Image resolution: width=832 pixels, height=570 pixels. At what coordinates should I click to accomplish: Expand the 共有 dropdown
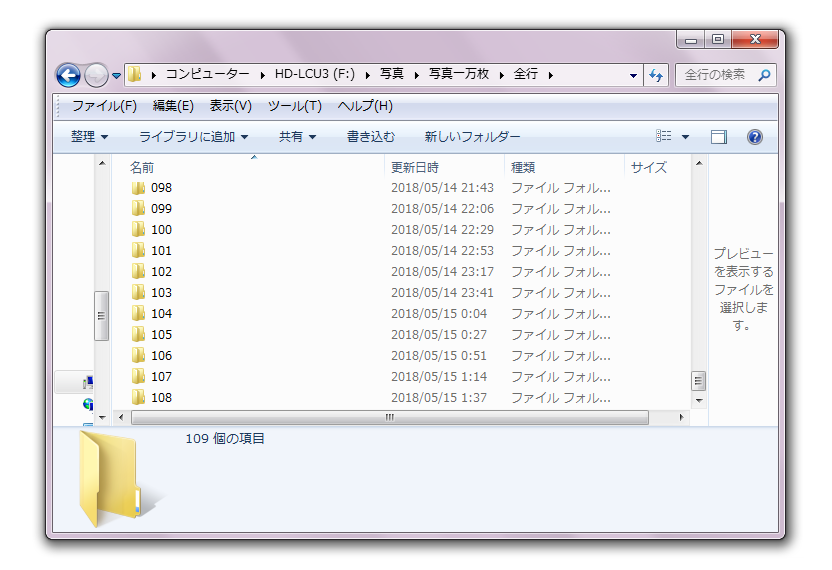297,137
